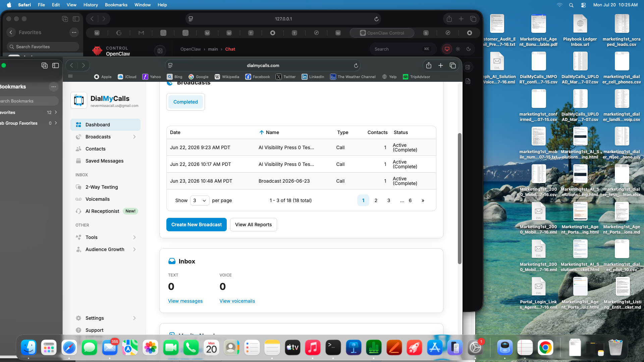644x362 pixels.
Task: Reload the 127.0.0.1 page in back window
Action: point(376,19)
